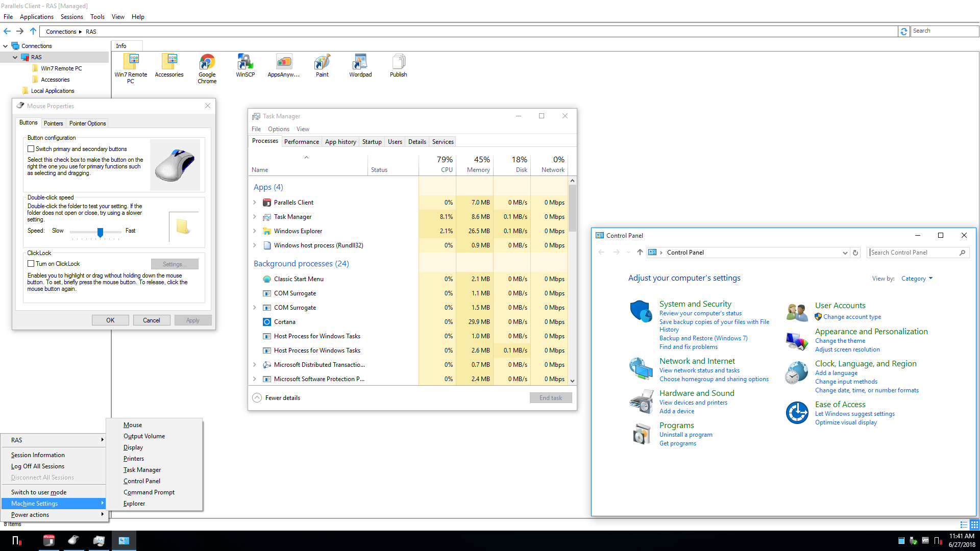Image resolution: width=980 pixels, height=551 pixels.
Task: Switch to list view in status bar
Action: (x=964, y=524)
